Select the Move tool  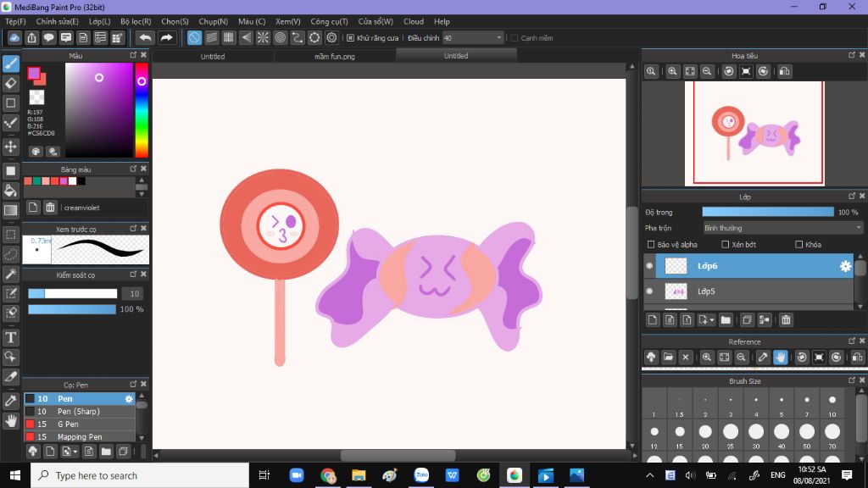[x=11, y=147]
